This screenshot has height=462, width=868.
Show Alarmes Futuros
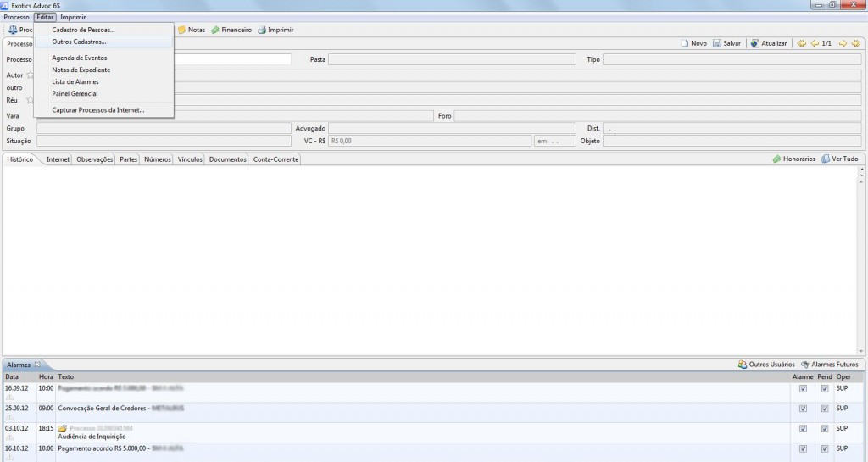pyautogui.click(x=804, y=365)
